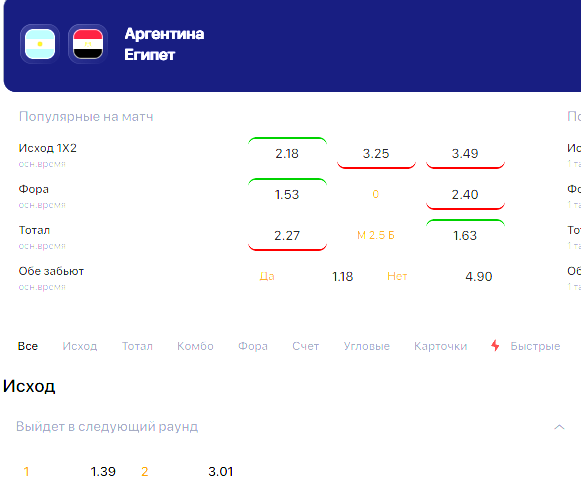Open the Фора tab
Image resolution: width=581 pixels, height=491 pixels.
pyautogui.click(x=253, y=346)
